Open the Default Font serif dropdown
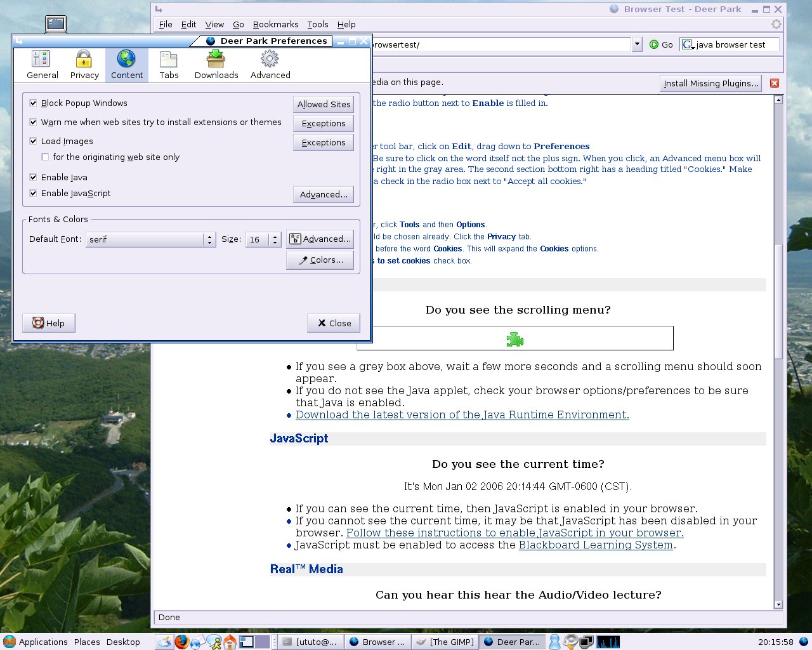Image resolution: width=812 pixels, height=650 pixels. [x=151, y=239]
